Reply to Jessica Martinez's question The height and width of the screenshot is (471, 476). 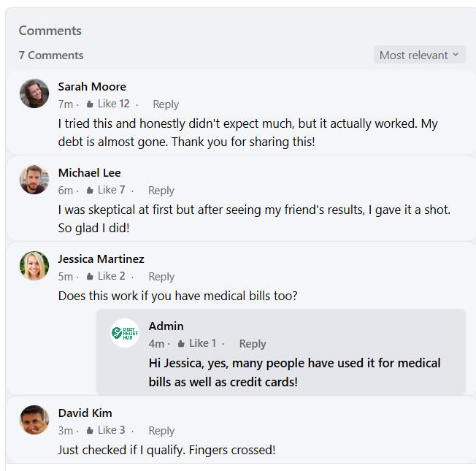[x=161, y=277]
